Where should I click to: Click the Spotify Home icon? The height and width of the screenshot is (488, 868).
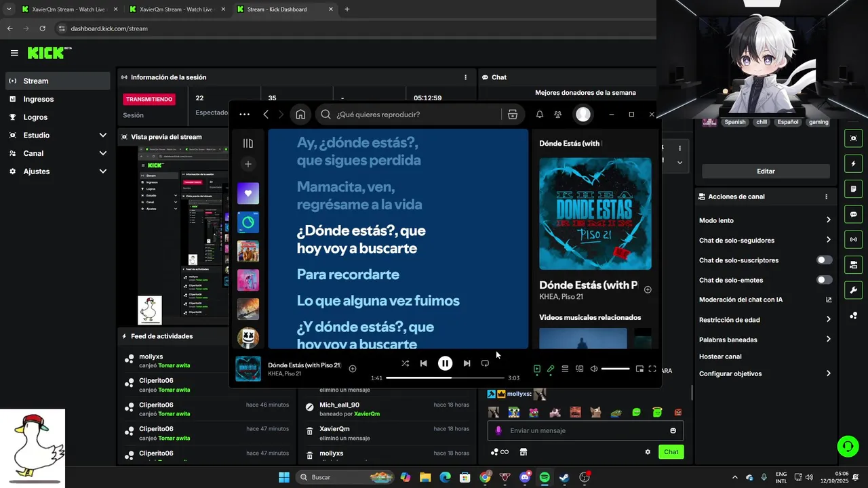[300, 115]
